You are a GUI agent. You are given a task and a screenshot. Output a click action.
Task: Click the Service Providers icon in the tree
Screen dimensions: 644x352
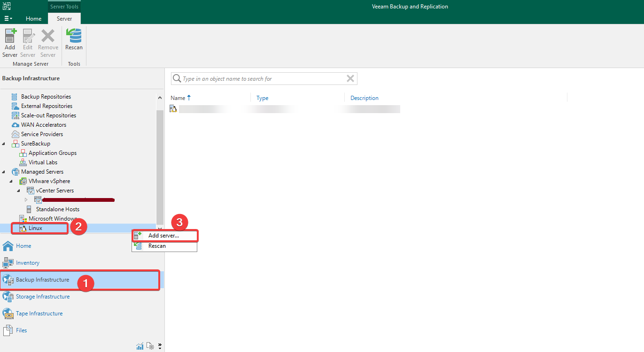[x=15, y=134]
